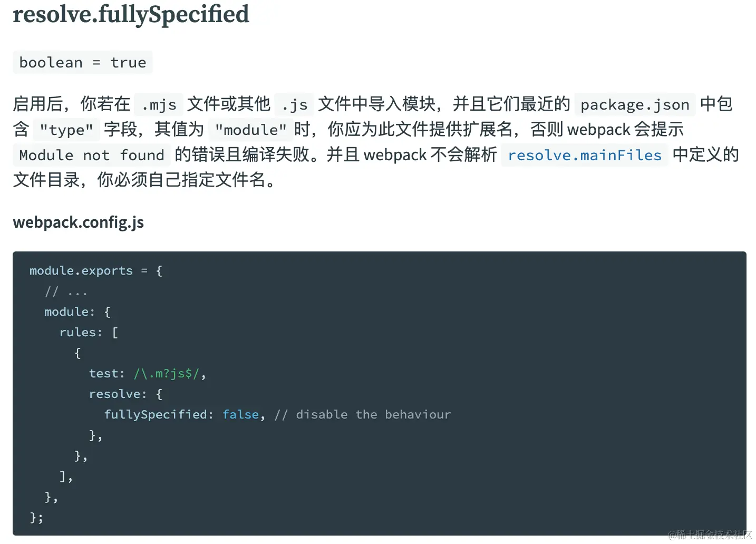The image size is (756, 544).
Task: Click the resolve: { line in code
Action: (125, 394)
